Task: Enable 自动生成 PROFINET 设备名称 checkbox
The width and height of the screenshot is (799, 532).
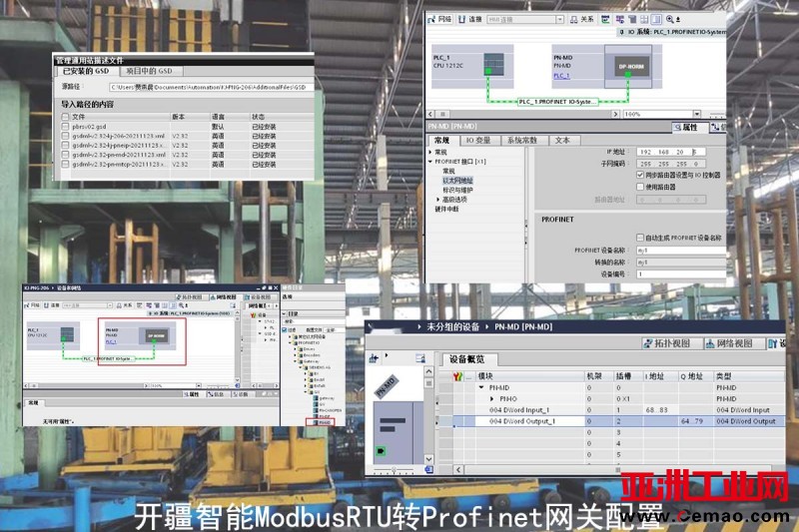Action: 640,238
